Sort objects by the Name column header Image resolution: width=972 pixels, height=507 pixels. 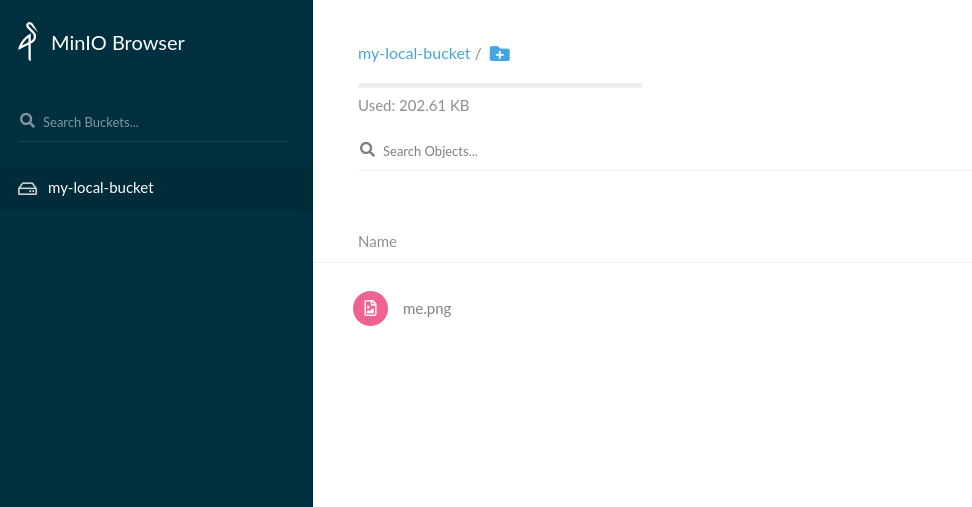click(377, 242)
